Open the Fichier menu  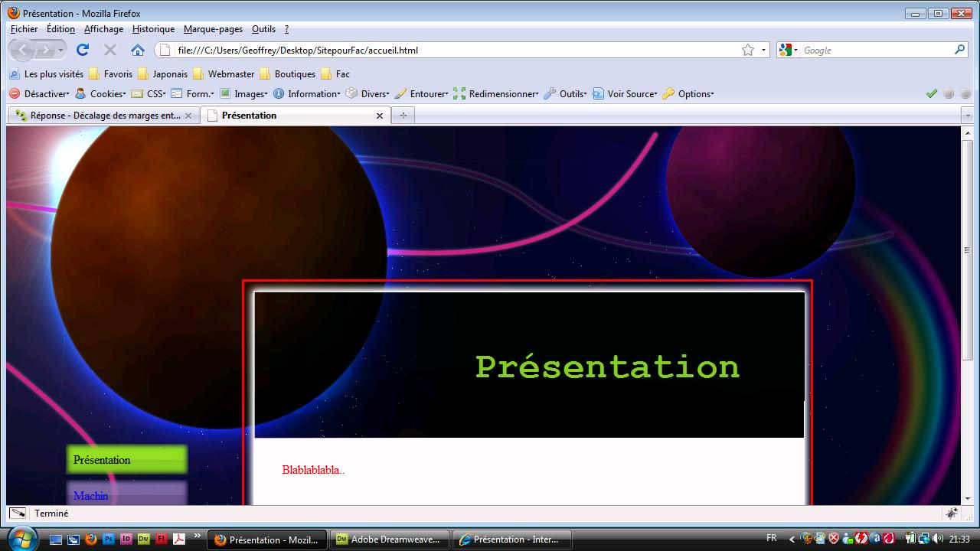[x=24, y=29]
